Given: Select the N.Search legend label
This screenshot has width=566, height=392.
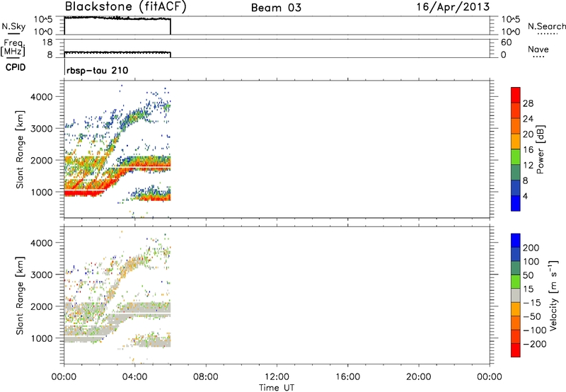Looking at the screenshot, I should [x=546, y=26].
